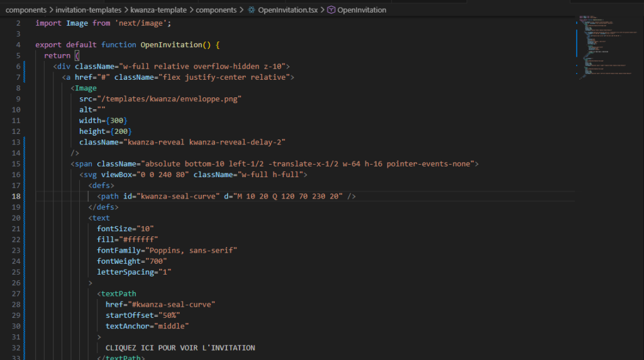The image size is (644, 360).
Task: Open the kwanza-template breadcrumb dropdown
Action: click(157, 10)
